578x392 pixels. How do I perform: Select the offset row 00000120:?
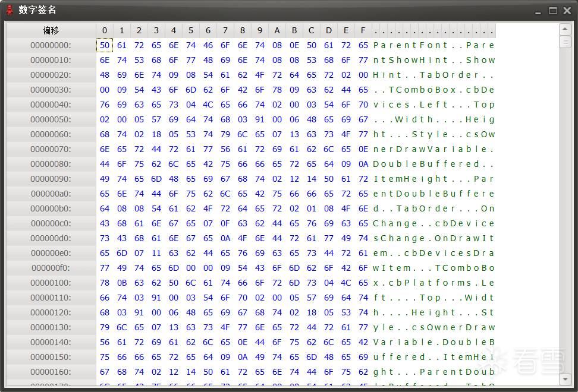tap(51, 312)
